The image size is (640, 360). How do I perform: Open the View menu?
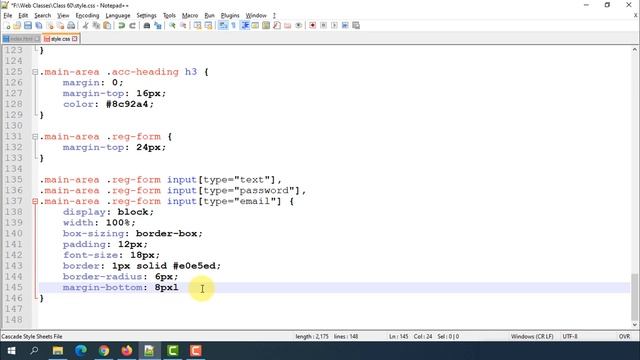click(63, 16)
